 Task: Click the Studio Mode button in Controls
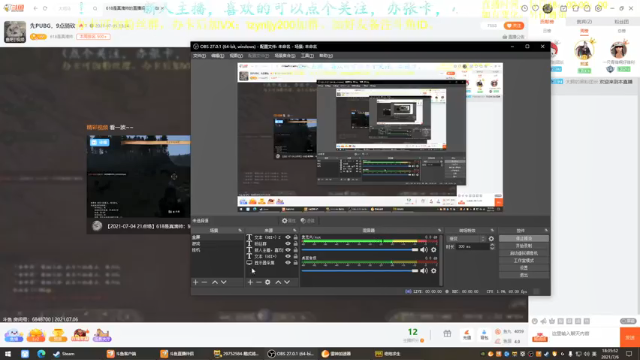(524, 260)
